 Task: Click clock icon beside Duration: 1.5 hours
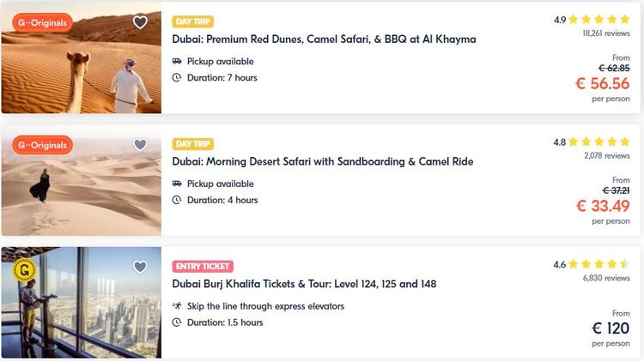click(177, 322)
